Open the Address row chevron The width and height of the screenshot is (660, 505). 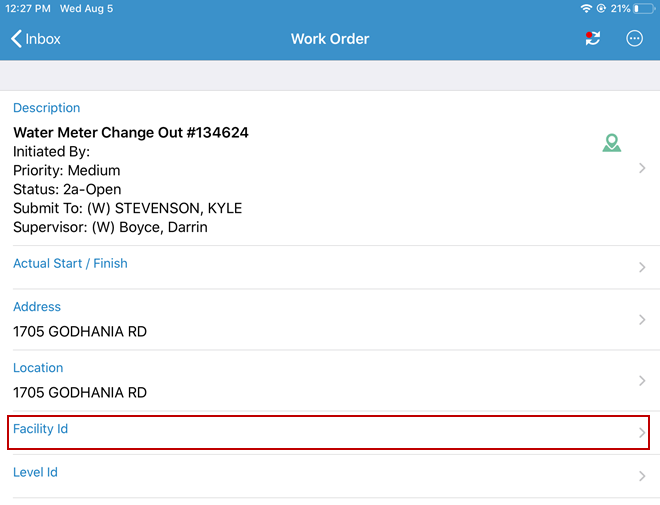642,320
